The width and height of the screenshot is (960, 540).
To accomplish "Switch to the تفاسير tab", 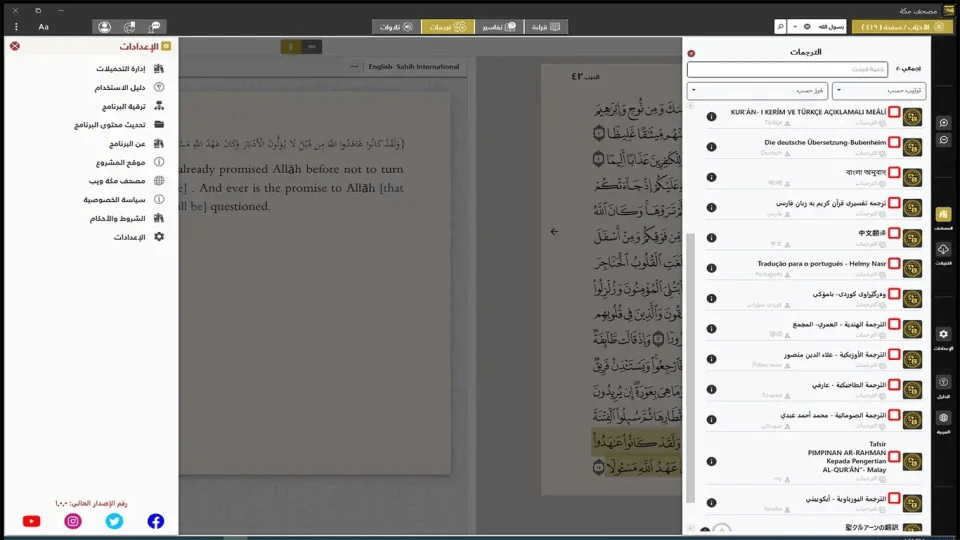I will 499,27.
